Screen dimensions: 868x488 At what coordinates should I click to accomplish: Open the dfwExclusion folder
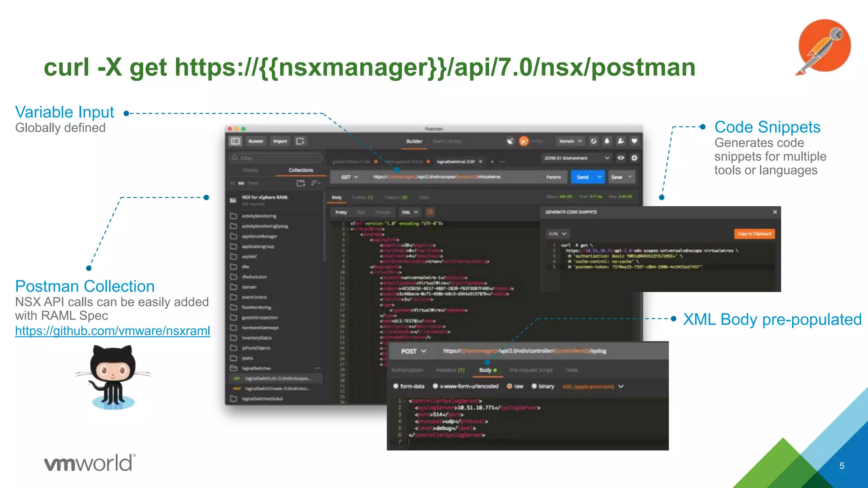pos(254,277)
